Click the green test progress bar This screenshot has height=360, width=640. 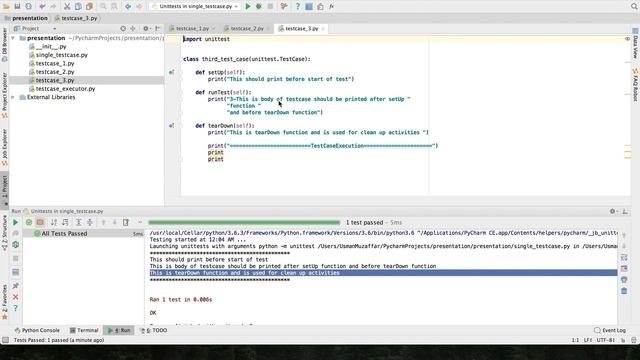click(x=244, y=222)
